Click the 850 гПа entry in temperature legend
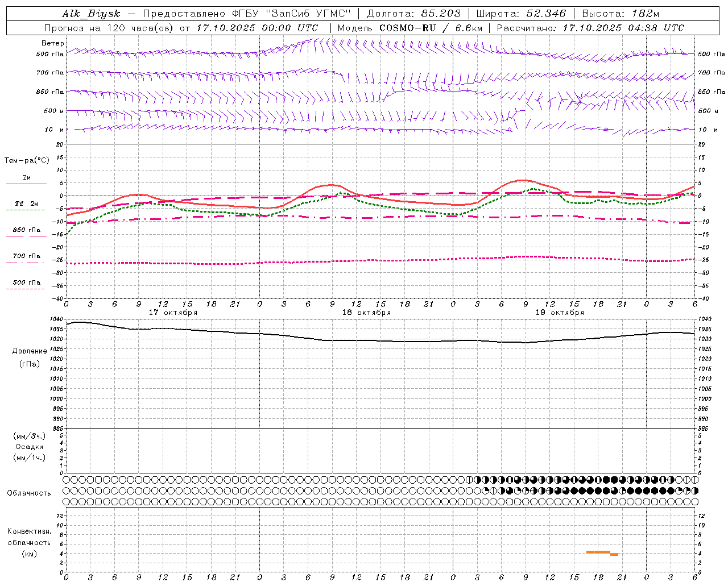This screenshot has height=582, width=728. [x=27, y=230]
